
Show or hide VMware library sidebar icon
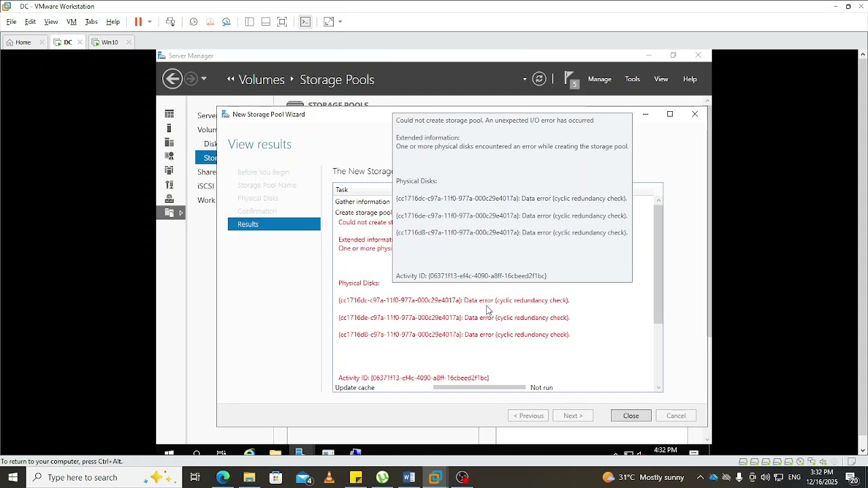click(249, 22)
